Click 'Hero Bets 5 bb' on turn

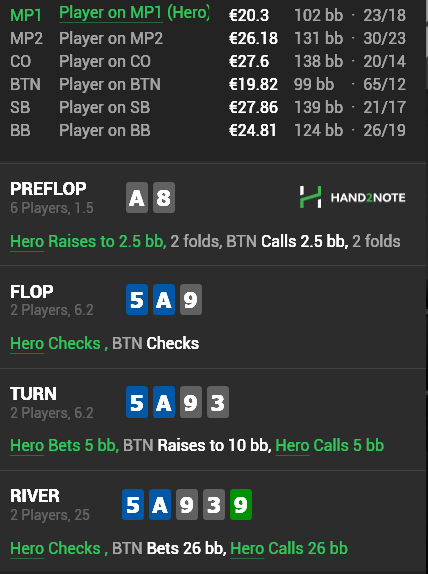[x=64, y=446]
